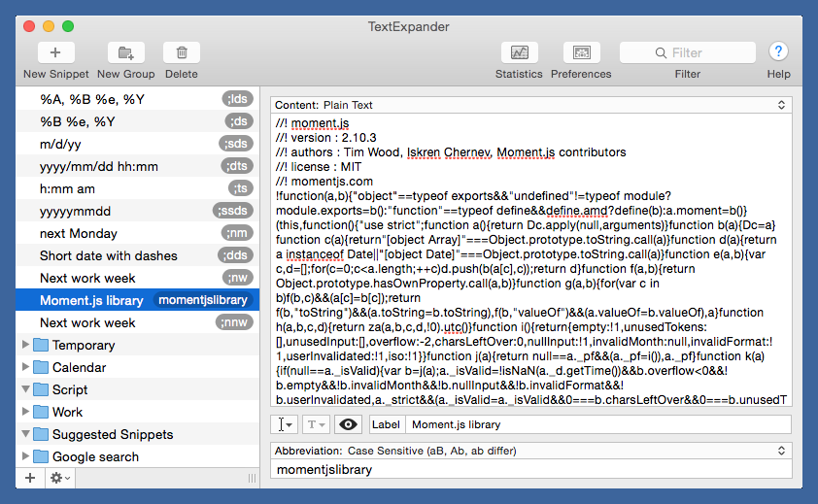Open Preferences from the toolbar
The image size is (818, 504).
tap(581, 53)
